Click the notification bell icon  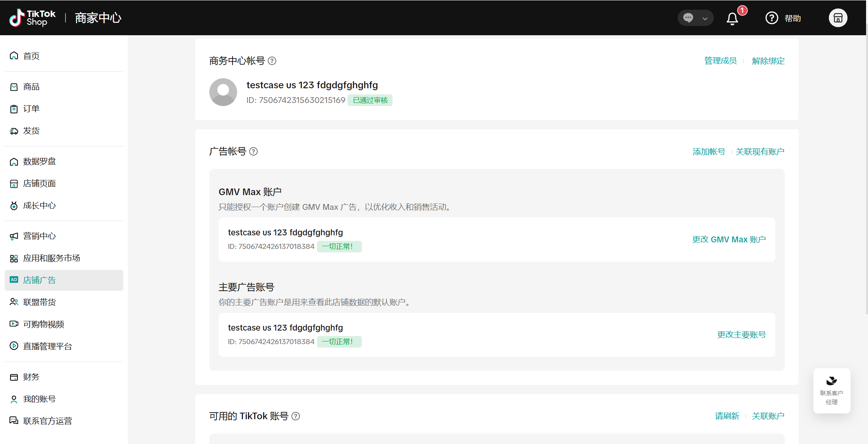tap(732, 19)
